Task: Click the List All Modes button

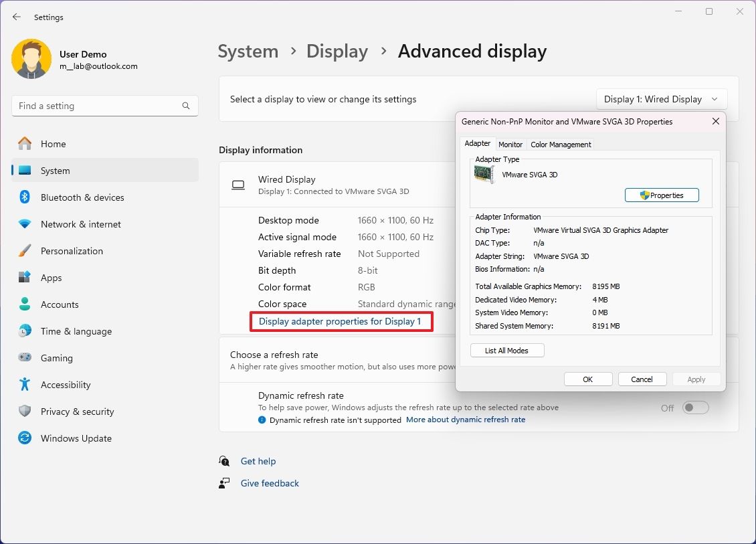Action: pyautogui.click(x=507, y=350)
